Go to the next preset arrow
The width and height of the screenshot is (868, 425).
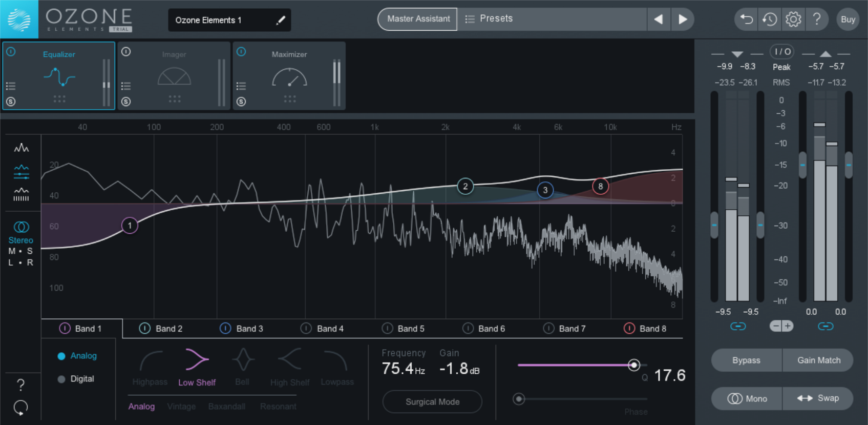pyautogui.click(x=683, y=19)
